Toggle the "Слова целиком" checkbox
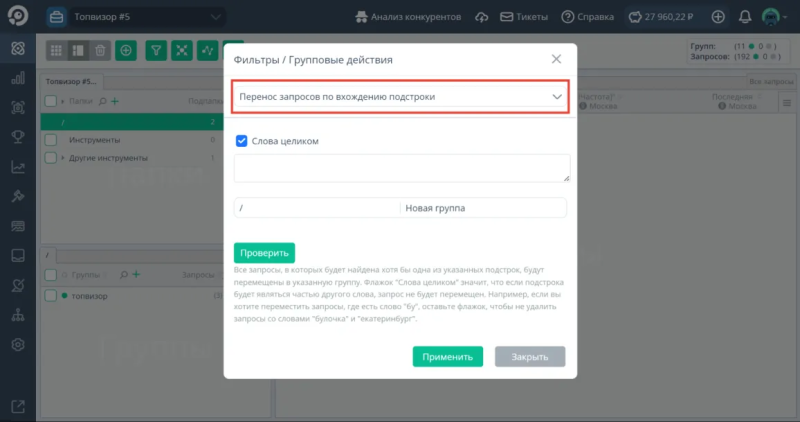Screen dimensions: 800x422 click(x=241, y=141)
